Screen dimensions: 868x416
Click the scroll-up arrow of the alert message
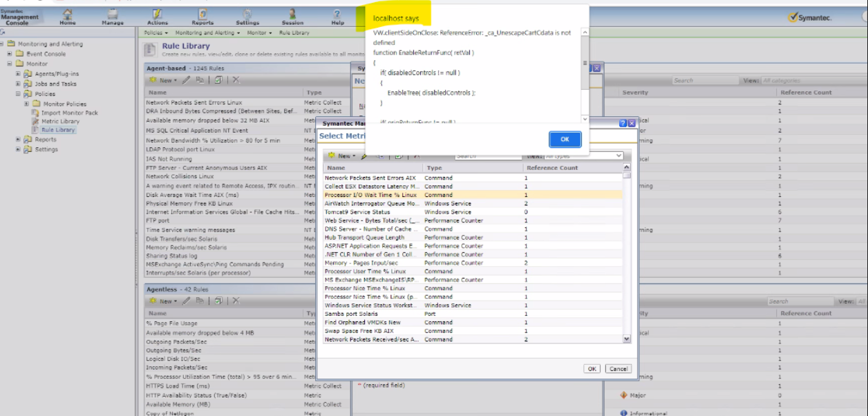point(585,32)
